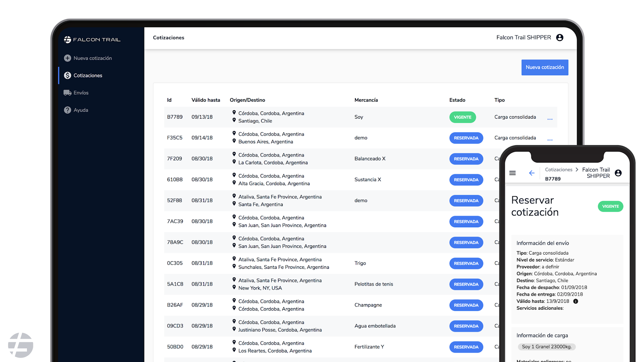The width and height of the screenshot is (644, 362).
Task: Click Carga consolidada in row F35C5
Action: click(515, 138)
